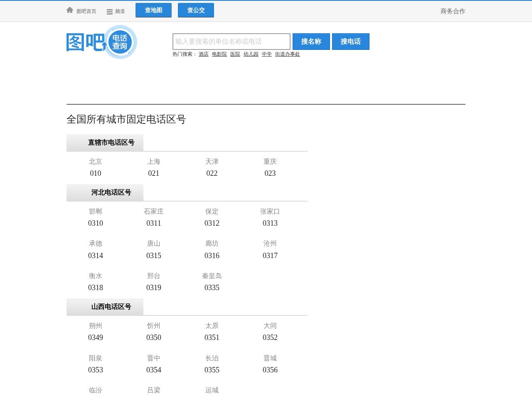The height and width of the screenshot is (399, 532).
Task: Click the 搜电话 phone search button
Action: click(x=350, y=41)
